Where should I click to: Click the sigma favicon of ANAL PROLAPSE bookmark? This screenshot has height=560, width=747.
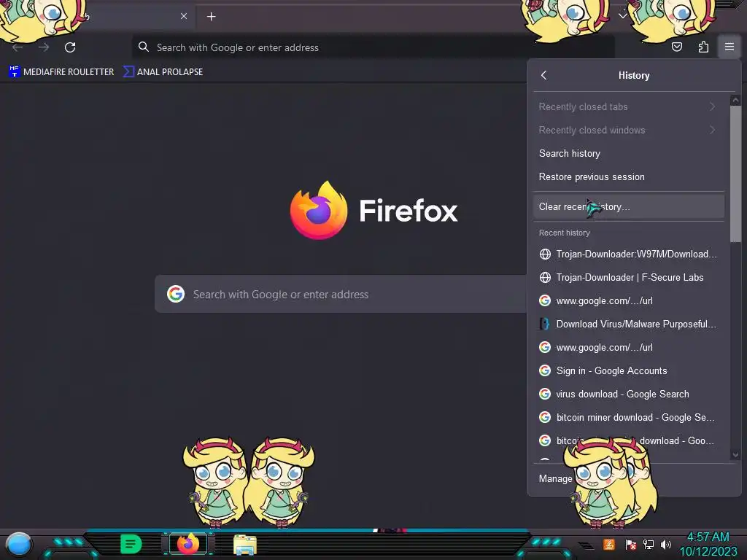pyautogui.click(x=128, y=71)
